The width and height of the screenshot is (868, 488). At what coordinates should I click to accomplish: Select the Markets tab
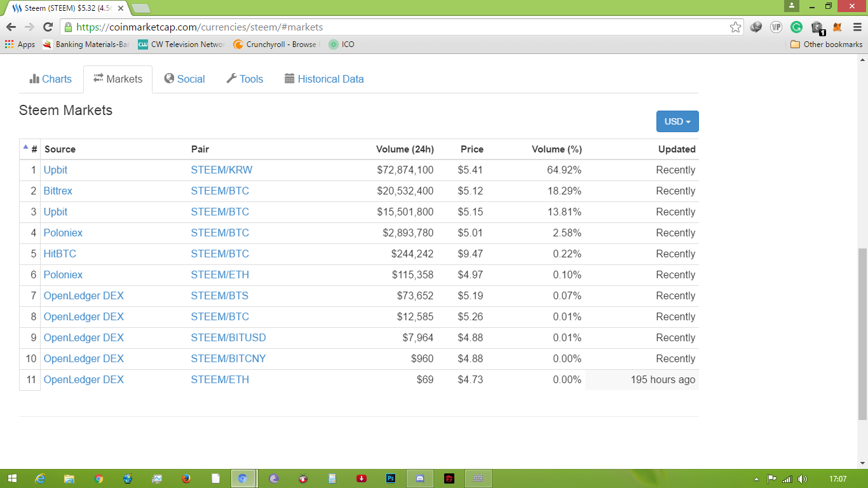pyautogui.click(x=118, y=79)
